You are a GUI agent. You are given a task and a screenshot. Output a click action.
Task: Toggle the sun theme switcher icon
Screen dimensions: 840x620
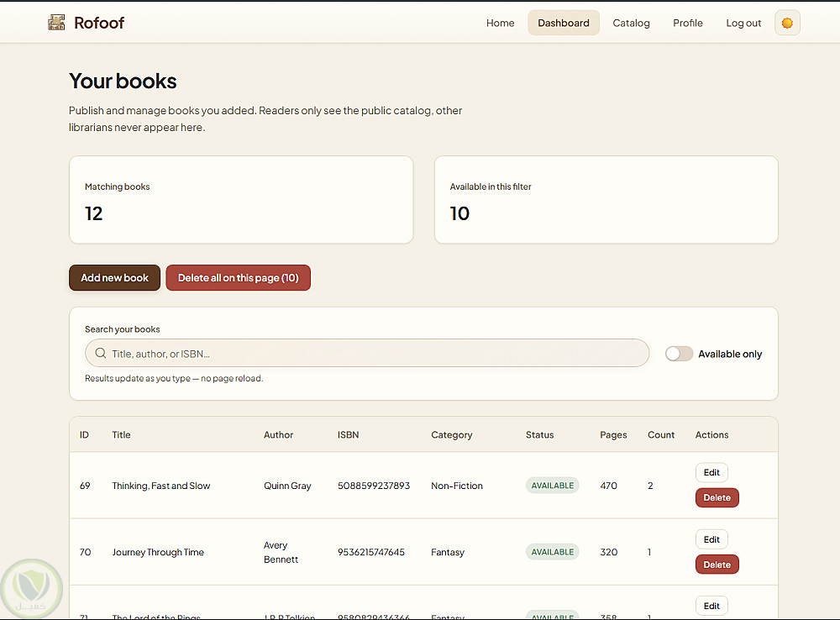787,24
